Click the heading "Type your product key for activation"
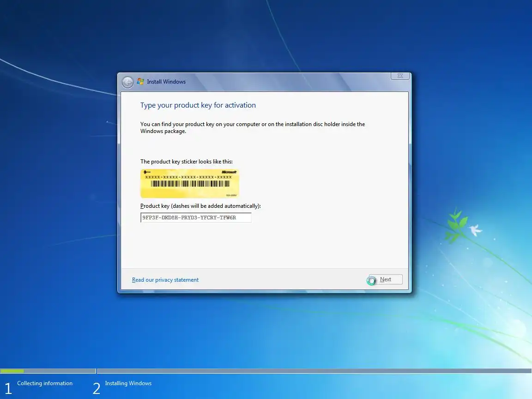 198,105
